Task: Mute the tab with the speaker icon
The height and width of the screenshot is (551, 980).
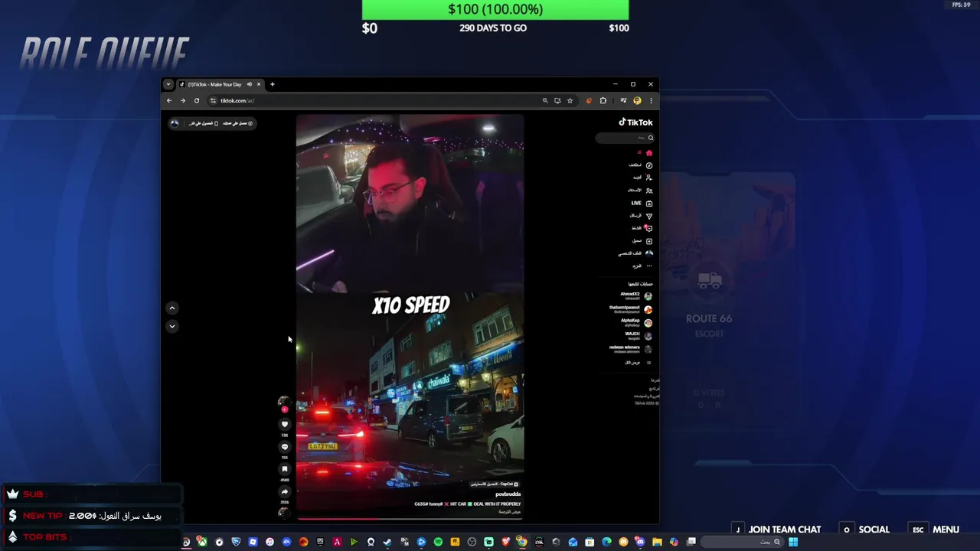Action: (x=250, y=84)
